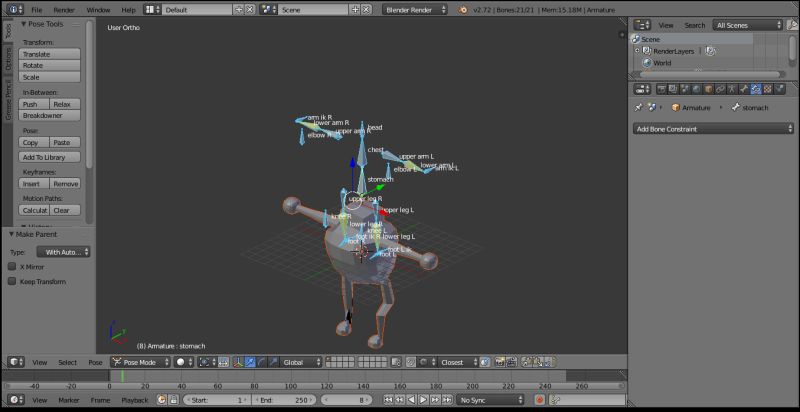The height and width of the screenshot is (412, 800).
Task: Expand the RenderLayers tree item
Action: pyautogui.click(x=637, y=51)
